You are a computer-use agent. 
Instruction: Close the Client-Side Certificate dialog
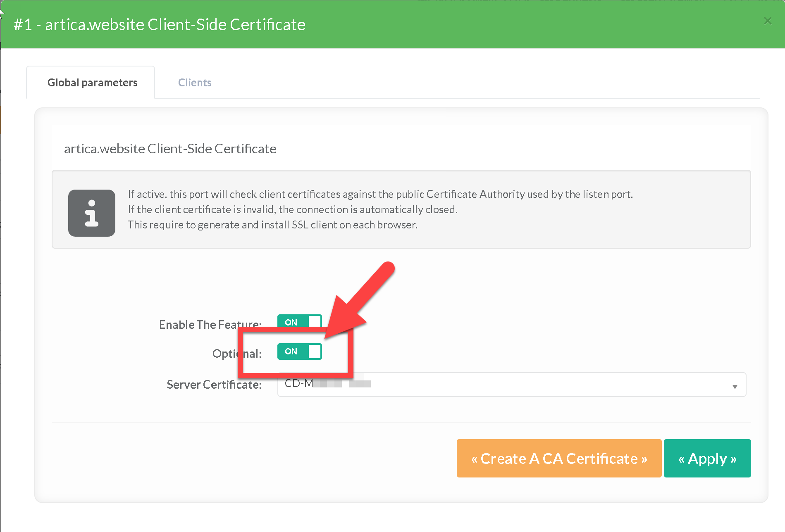[x=767, y=21]
